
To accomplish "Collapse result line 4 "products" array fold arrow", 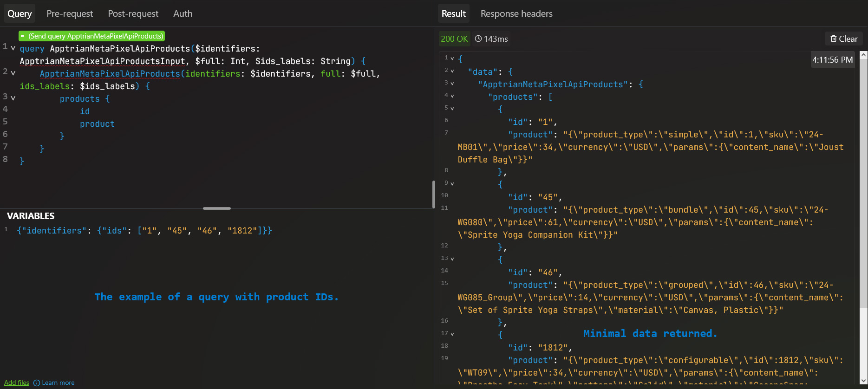I will (x=452, y=96).
